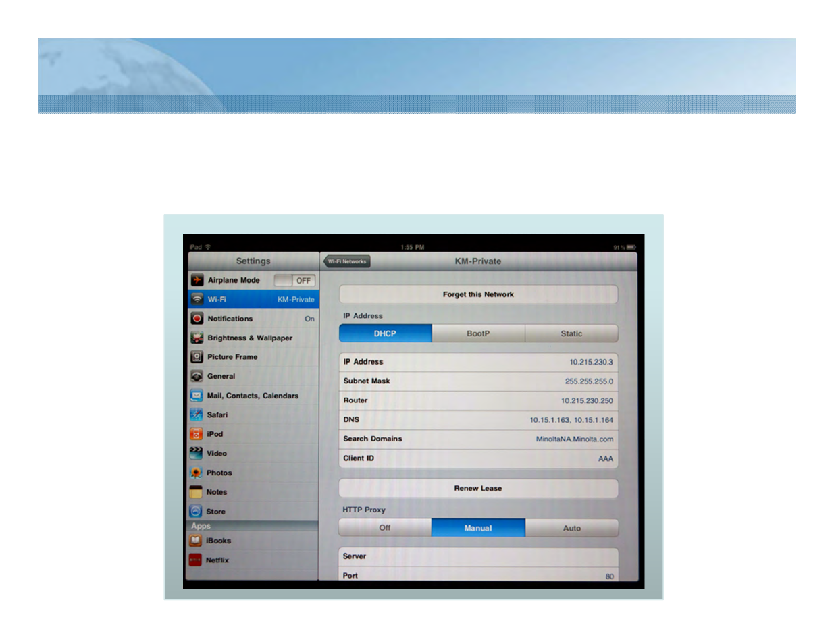Screen dimensions: 834x644
Task: Select BootP for IP Address
Action: coord(478,333)
